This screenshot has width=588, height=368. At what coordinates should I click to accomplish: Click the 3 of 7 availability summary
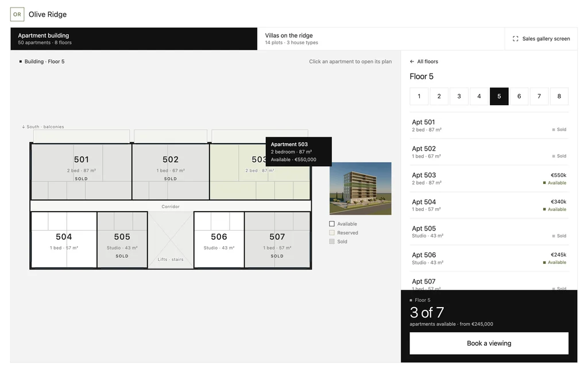point(427,312)
